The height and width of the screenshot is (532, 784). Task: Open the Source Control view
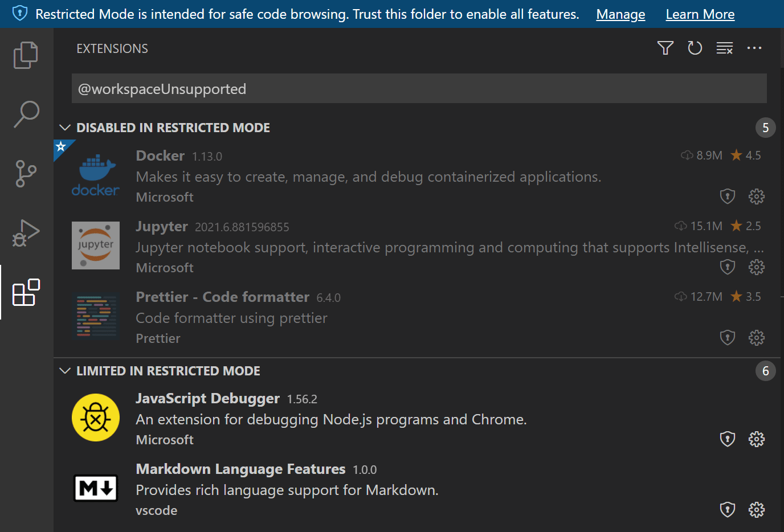[x=26, y=174]
